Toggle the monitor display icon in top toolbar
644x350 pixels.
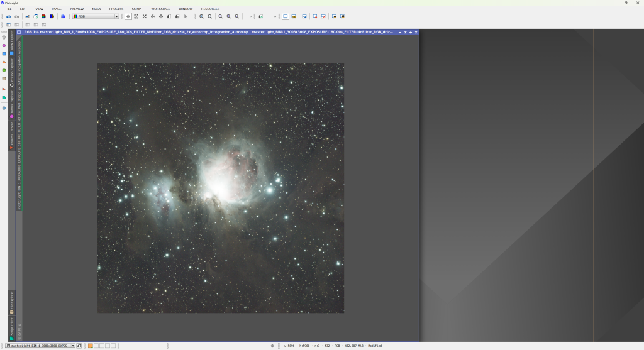(286, 16)
